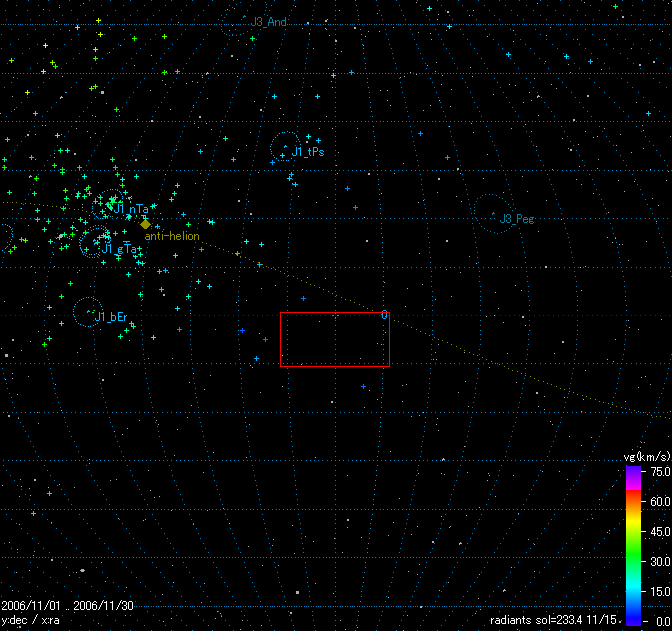Image resolution: width=672 pixels, height=631 pixels.
Task: Click the vg(km/s) color scale bar
Action: click(633, 545)
